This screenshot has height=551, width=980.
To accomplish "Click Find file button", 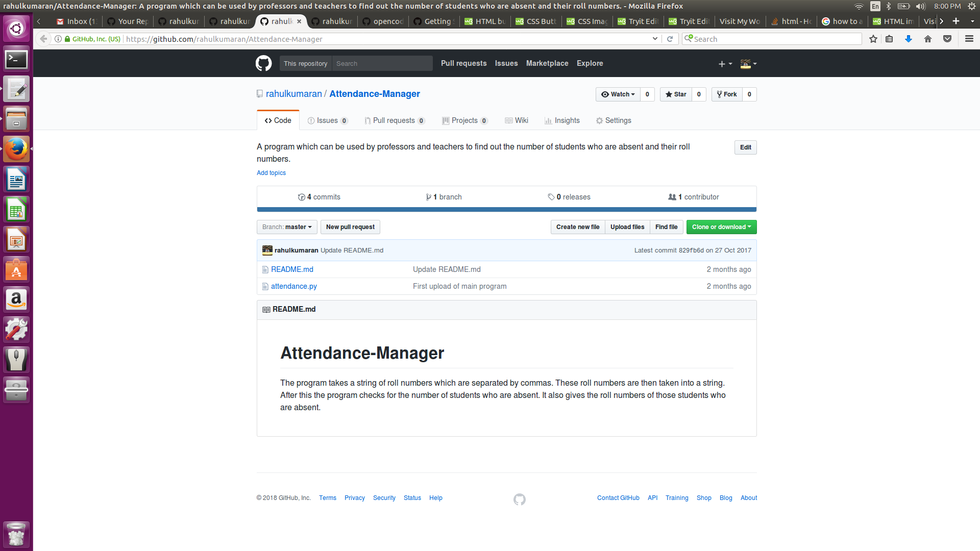I will point(667,227).
